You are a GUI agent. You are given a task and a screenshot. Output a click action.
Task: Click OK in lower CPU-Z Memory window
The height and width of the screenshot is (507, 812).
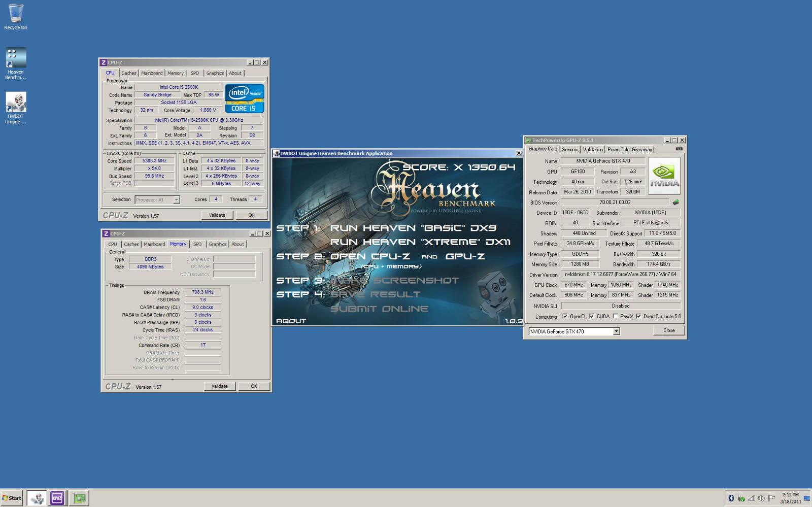click(254, 386)
